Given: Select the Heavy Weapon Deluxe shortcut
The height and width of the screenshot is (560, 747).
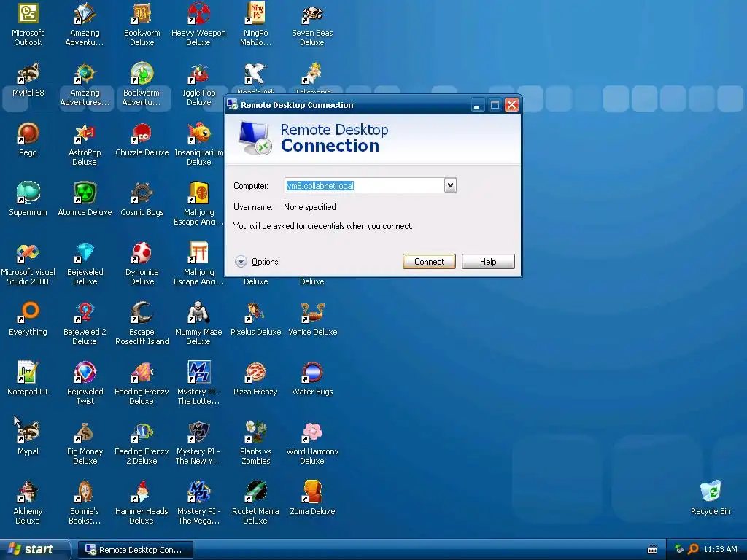Looking at the screenshot, I should pos(198,13).
